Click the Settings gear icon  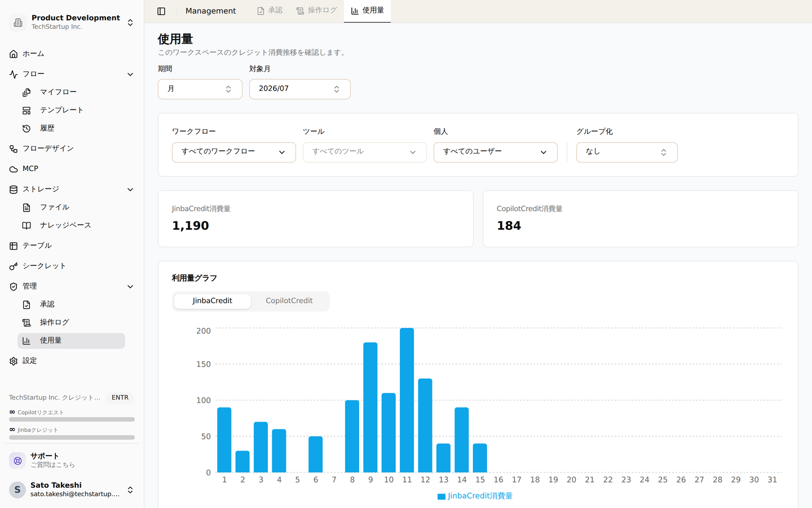point(14,361)
